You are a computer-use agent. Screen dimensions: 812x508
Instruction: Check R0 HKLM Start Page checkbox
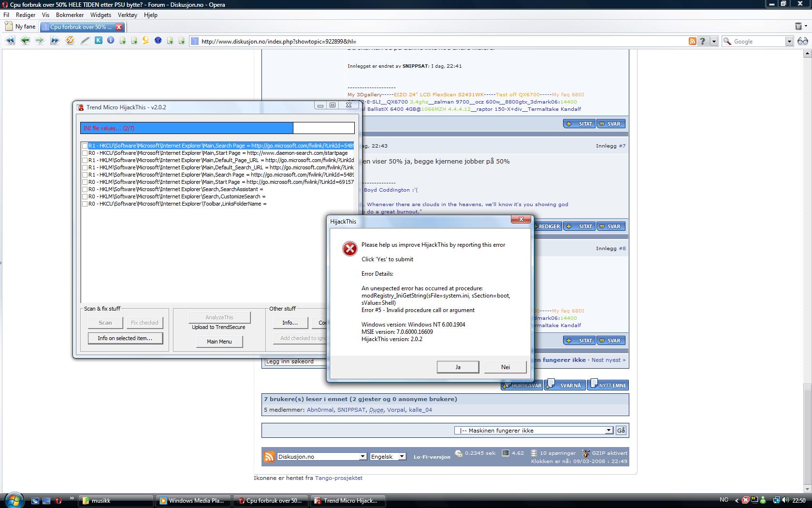pyautogui.click(x=85, y=182)
